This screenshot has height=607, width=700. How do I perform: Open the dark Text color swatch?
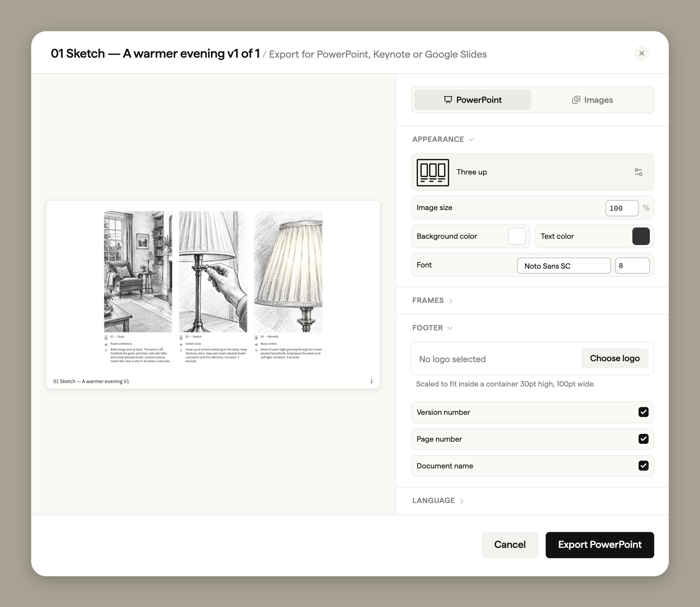641,237
